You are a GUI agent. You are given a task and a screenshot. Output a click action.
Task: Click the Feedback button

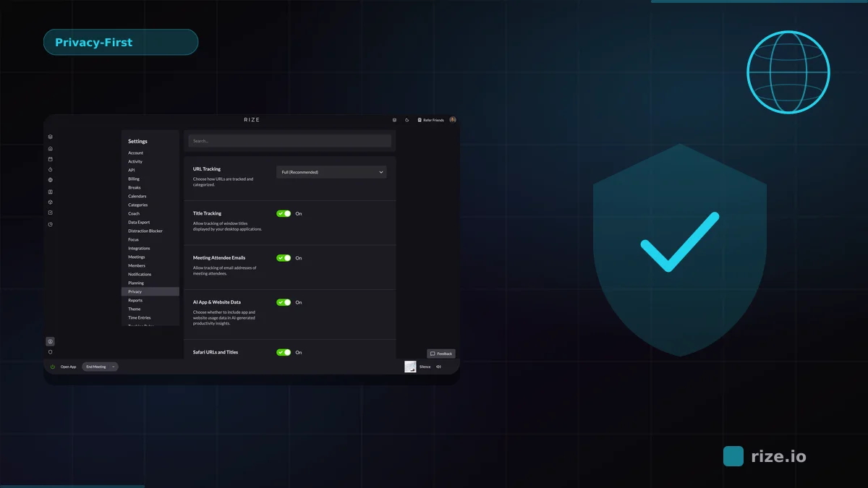pyautogui.click(x=441, y=354)
